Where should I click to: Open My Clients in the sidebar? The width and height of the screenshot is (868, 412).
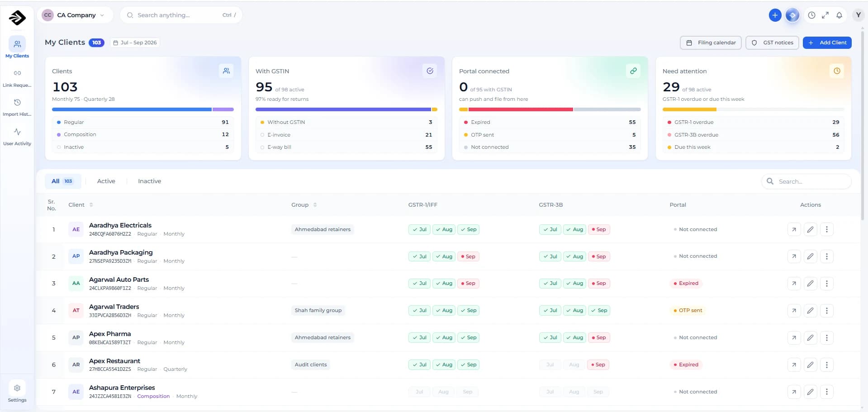[x=17, y=47]
